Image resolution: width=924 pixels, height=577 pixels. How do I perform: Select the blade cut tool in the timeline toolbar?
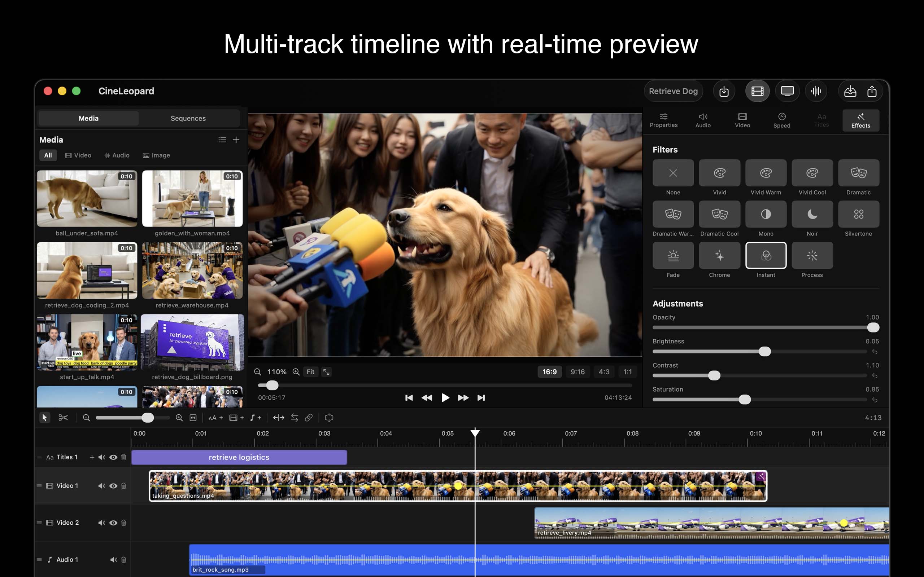coord(64,417)
